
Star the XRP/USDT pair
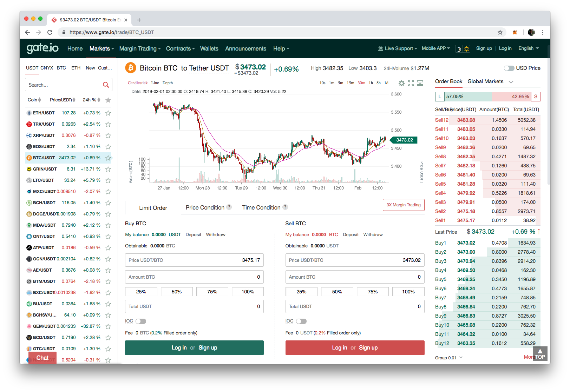point(108,135)
